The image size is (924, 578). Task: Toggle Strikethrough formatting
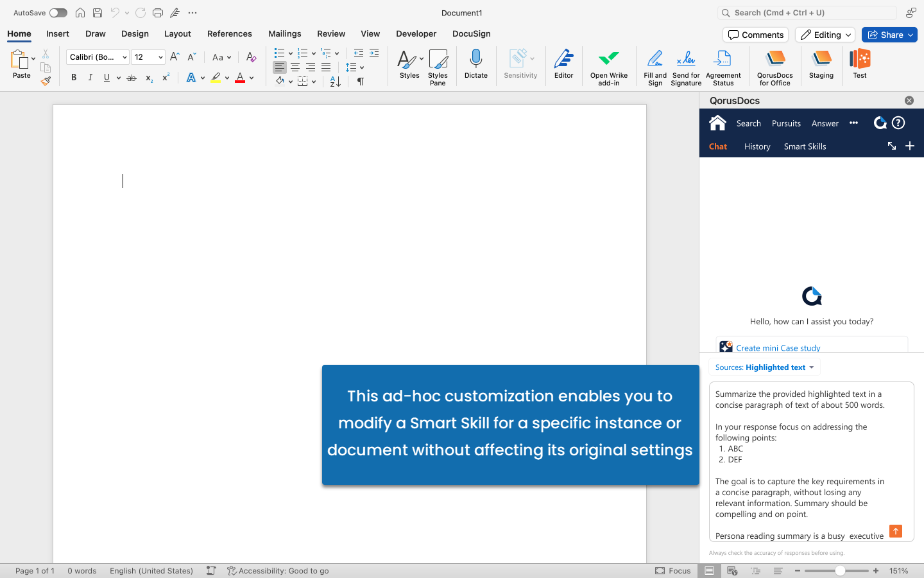click(132, 78)
